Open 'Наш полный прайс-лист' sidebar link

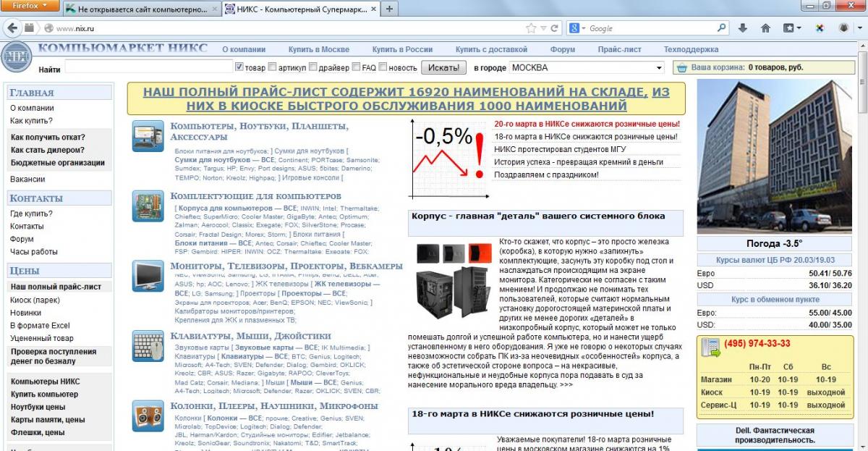[x=56, y=287]
